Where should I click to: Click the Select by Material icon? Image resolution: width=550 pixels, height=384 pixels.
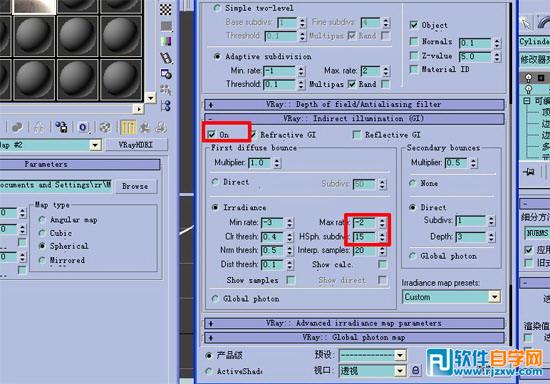click(x=166, y=90)
